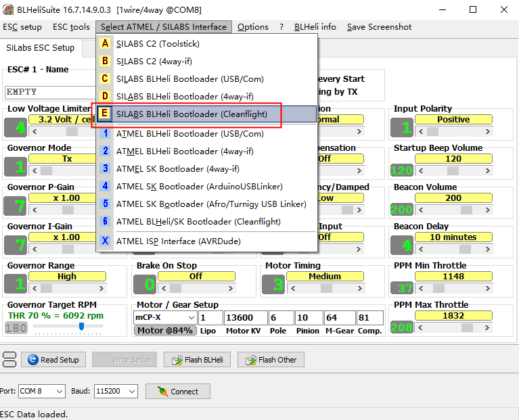Screen dimensions: 519x420
Task: Click Governor Range scrollbar right arrow
Action: 101,288
